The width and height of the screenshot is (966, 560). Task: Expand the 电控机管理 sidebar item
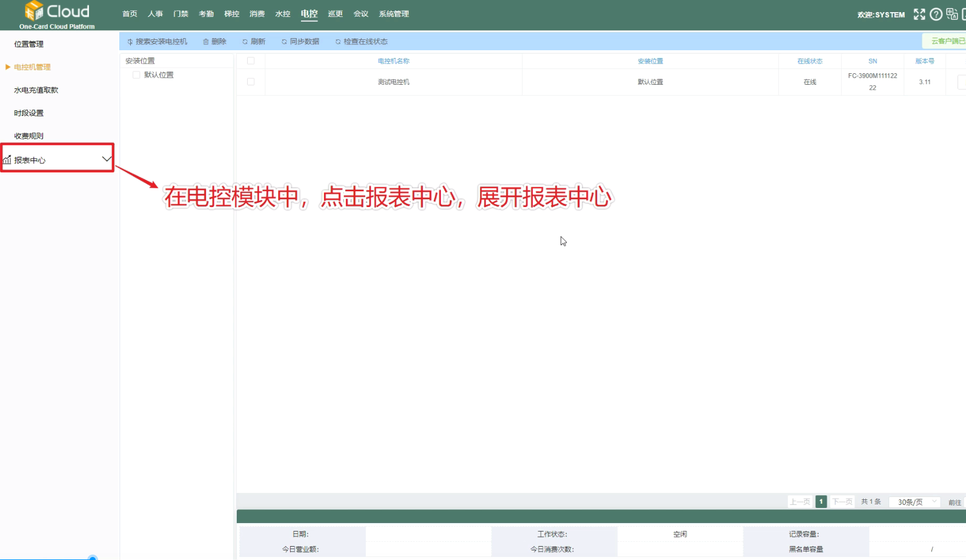point(32,67)
